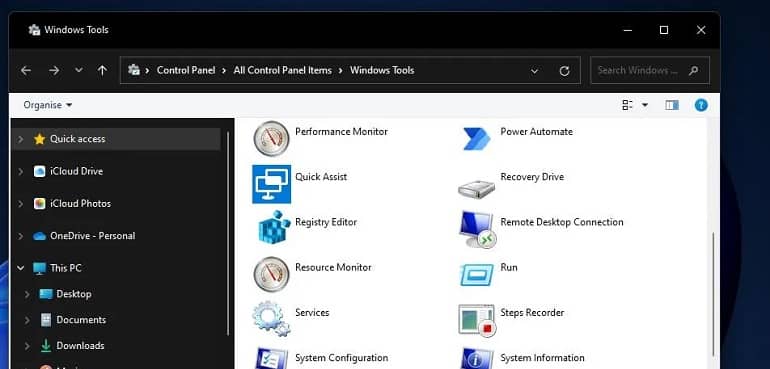Image resolution: width=770 pixels, height=369 pixels.
Task: Go forward with the right arrow
Action: pyautogui.click(x=54, y=71)
